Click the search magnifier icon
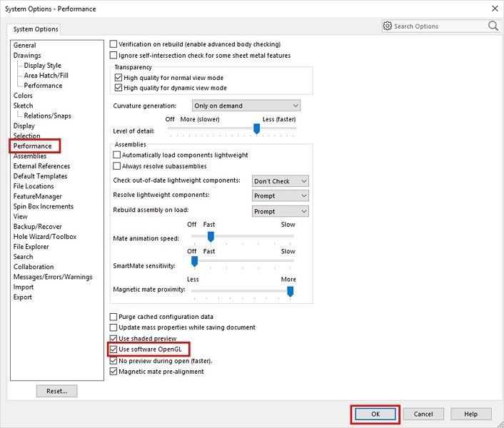 pos(493,26)
